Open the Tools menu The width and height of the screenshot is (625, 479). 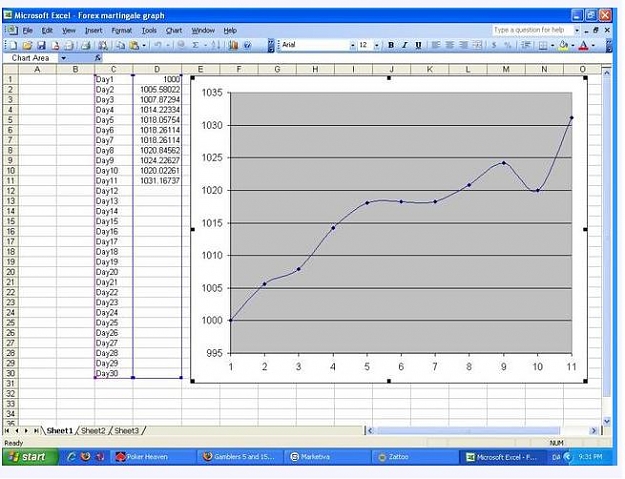tap(149, 30)
